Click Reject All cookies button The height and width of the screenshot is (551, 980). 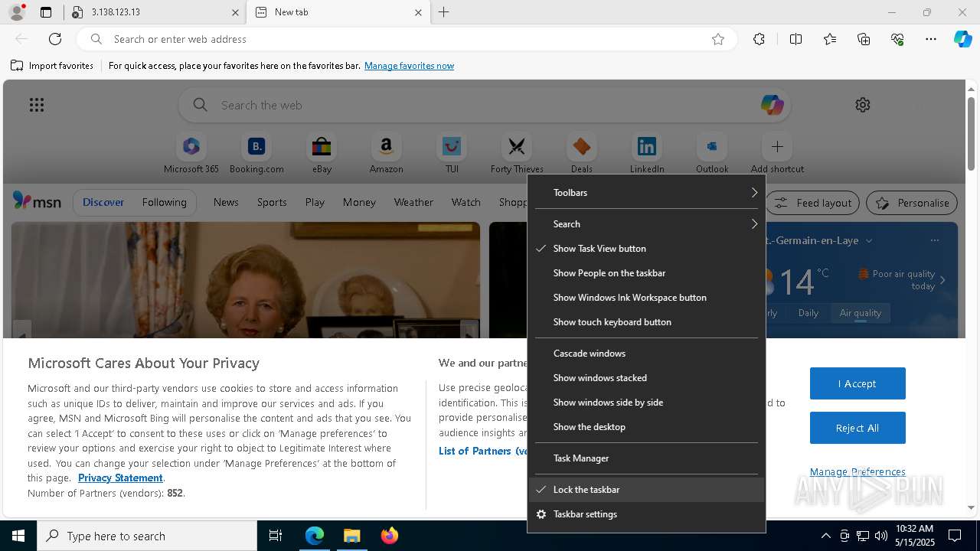point(857,428)
